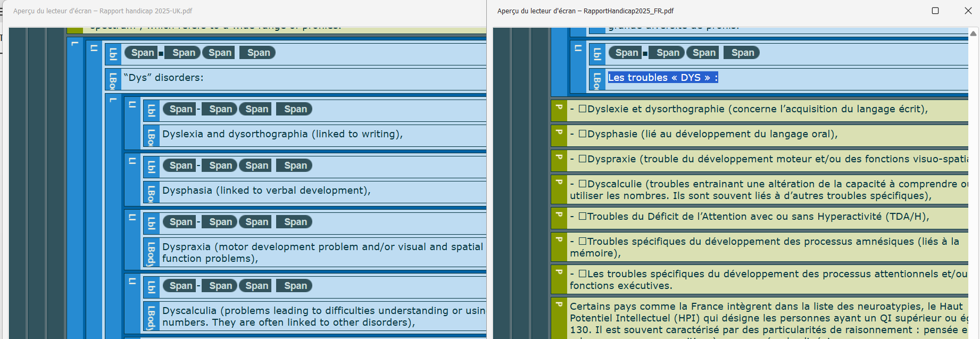This screenshot has height=339, width=980.
Task: Click the highlighted text "Les troubles « DYS » :"
Action: (662, 78)
